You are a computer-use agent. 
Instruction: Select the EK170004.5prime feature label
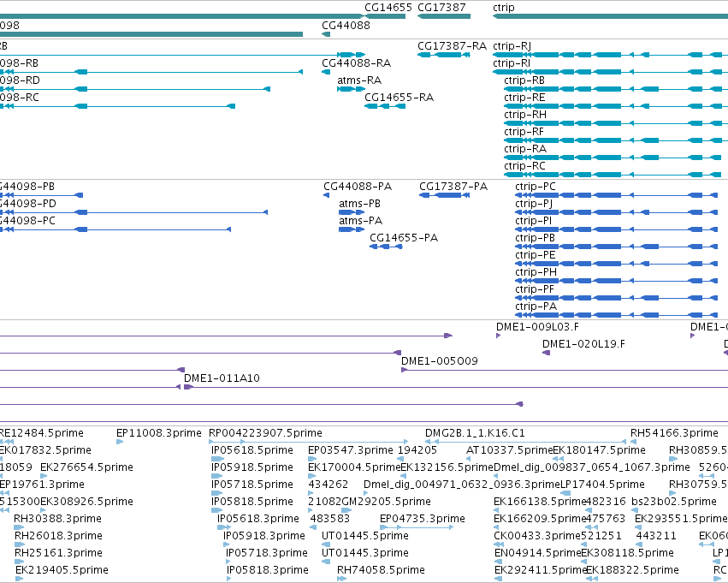point(354,467)
